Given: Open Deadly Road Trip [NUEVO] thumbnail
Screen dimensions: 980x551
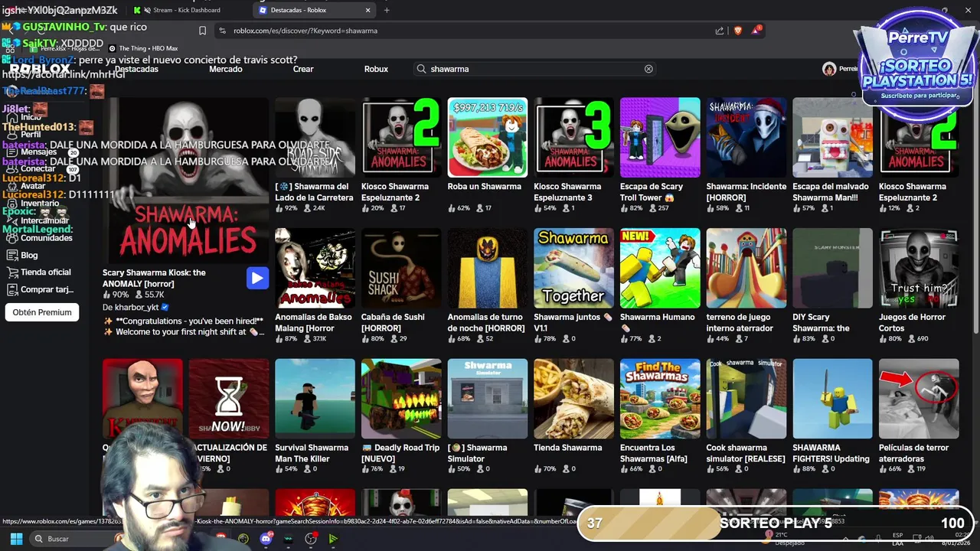Looking at the screenshot, I should 401,399.
